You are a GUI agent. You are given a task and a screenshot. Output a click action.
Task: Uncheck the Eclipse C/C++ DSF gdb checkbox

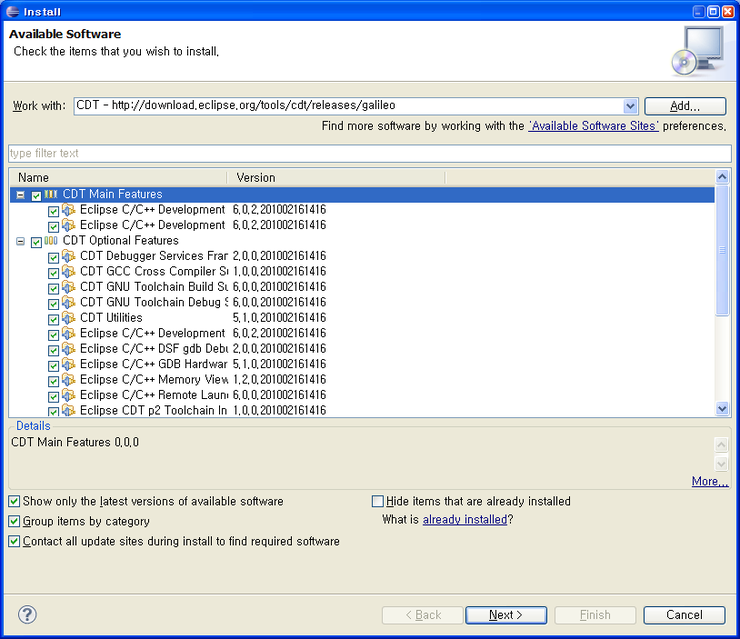53,351
